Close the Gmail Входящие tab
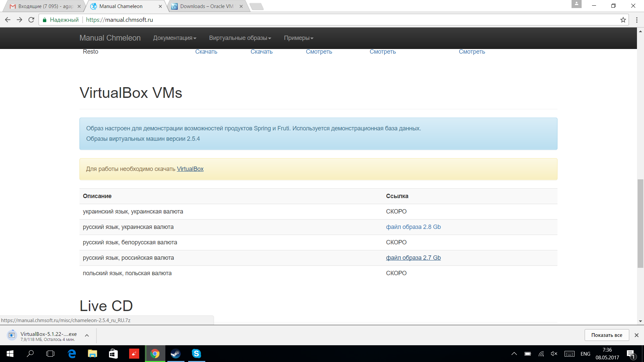This screenshot has width=644, height=362. point(79,6)
